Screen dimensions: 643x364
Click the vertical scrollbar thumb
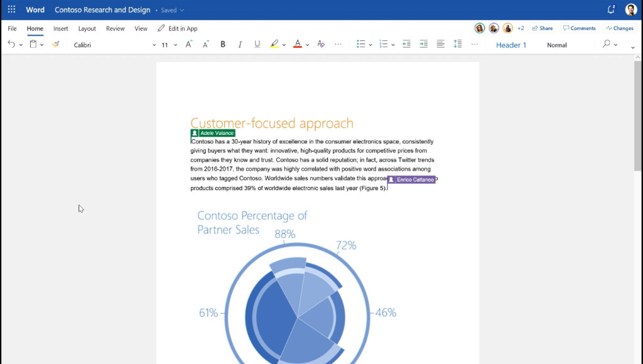[x=637, y=116]
